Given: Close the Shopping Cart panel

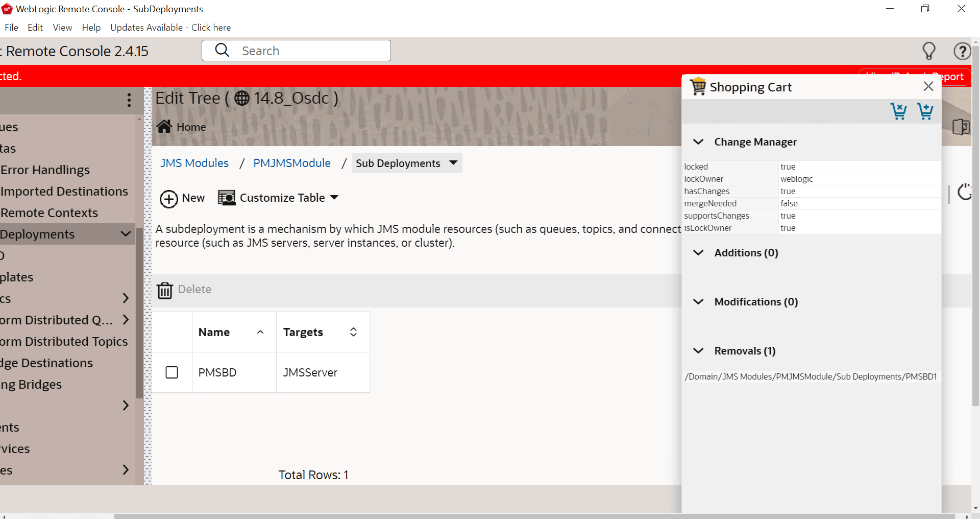Looking at the screenshot, I should point(928,86).
